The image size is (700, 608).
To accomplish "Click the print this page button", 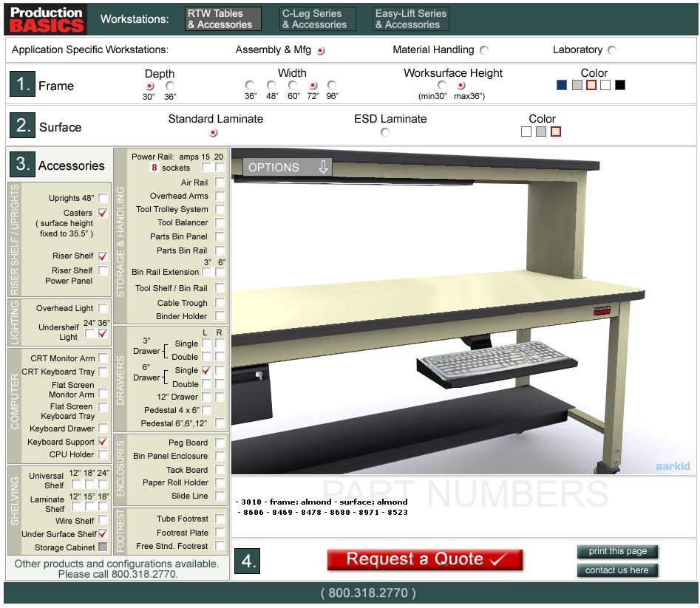I will 617,551.
